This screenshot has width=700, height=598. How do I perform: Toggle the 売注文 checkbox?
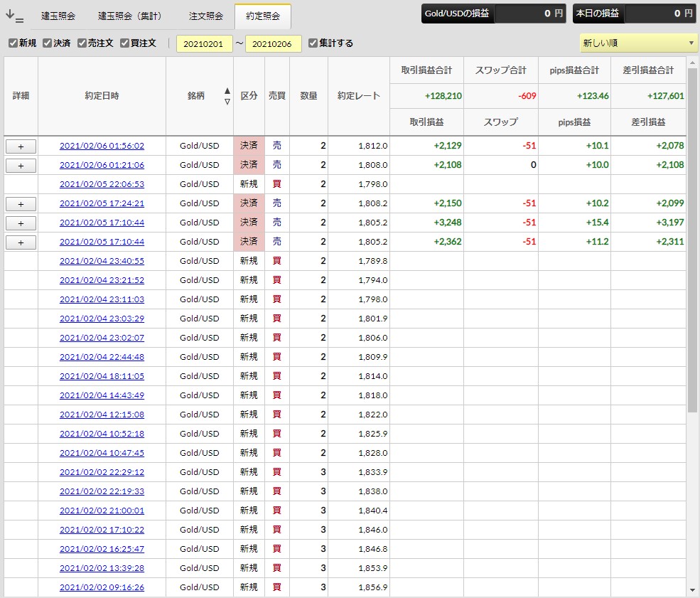[x=82, y=43]
